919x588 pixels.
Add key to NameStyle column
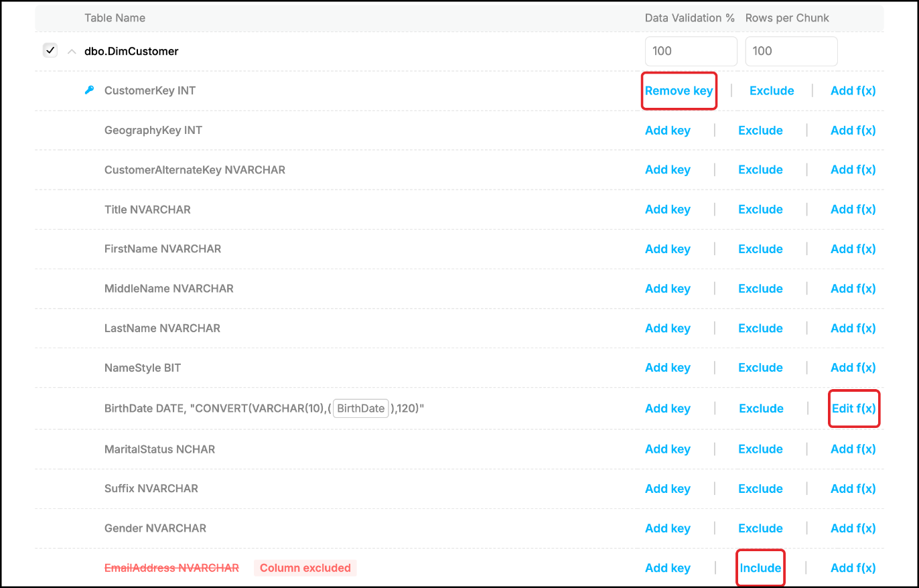[668, 368]
